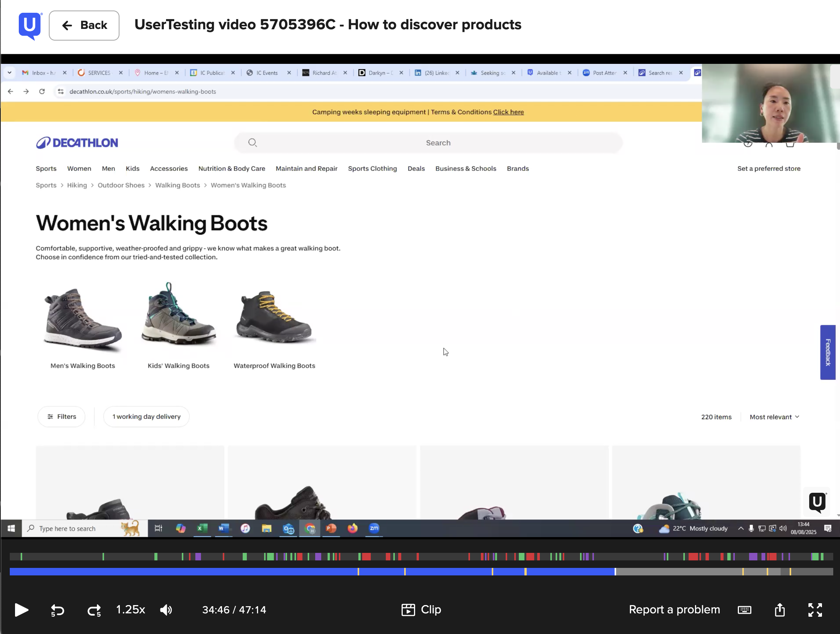
Task: Open the Sports Clothing menu
Action: click(x=372, y=169)
